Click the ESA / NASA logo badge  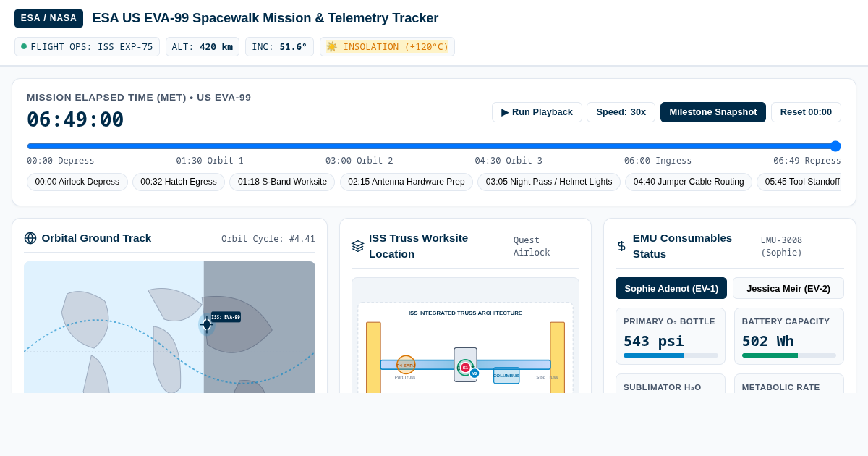pos(48,18)
